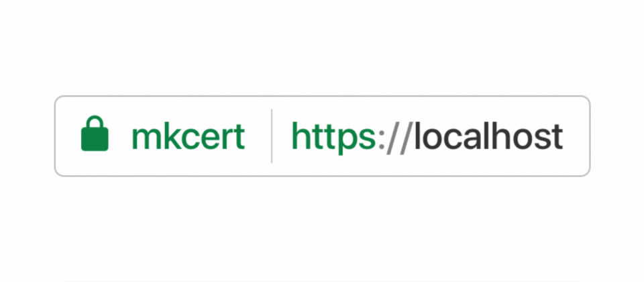Click the word localhost in the URL

[489, 136]
